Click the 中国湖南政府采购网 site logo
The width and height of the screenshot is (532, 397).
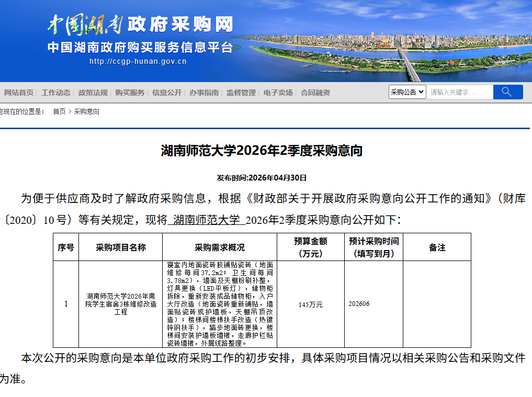tap(140, 25)
